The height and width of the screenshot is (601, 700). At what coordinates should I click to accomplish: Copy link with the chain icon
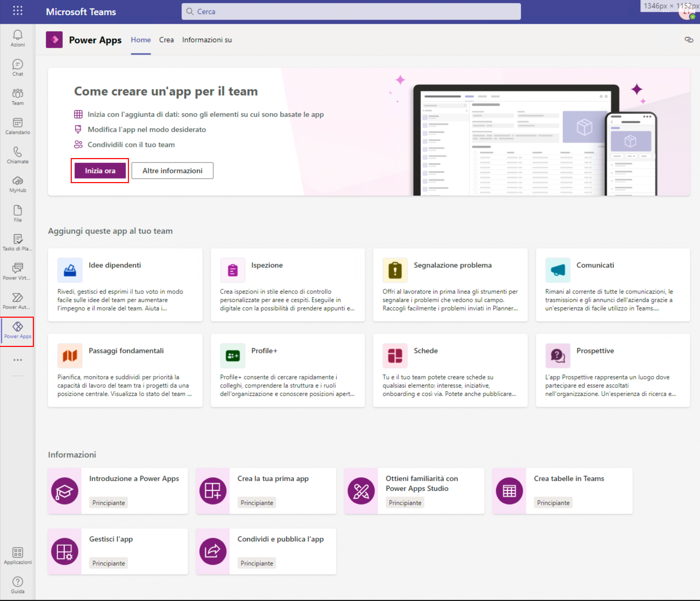pyautogui.click(x=689, y=40)
